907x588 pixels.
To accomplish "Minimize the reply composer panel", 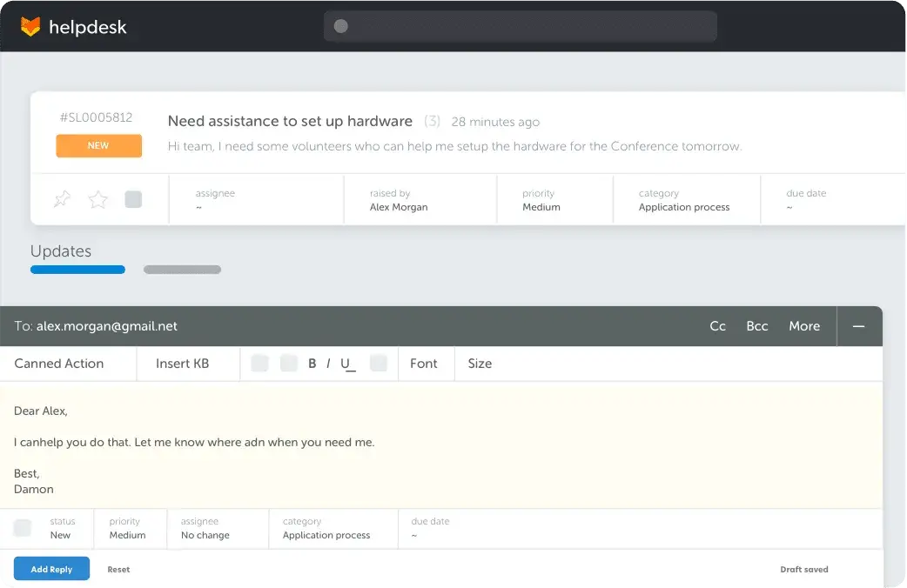I will pyautogui.click(x=858, y=326).
